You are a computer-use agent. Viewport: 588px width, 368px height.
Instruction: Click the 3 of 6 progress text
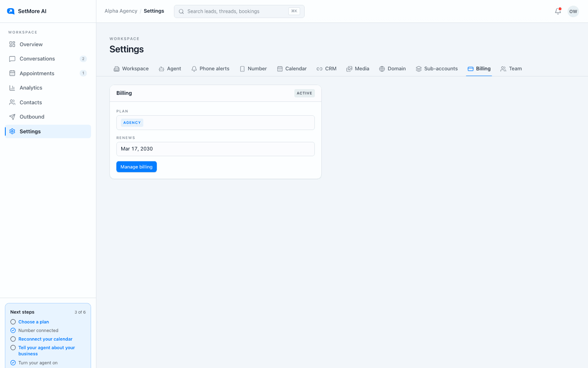pyautogui.click(x=80, y=312)
